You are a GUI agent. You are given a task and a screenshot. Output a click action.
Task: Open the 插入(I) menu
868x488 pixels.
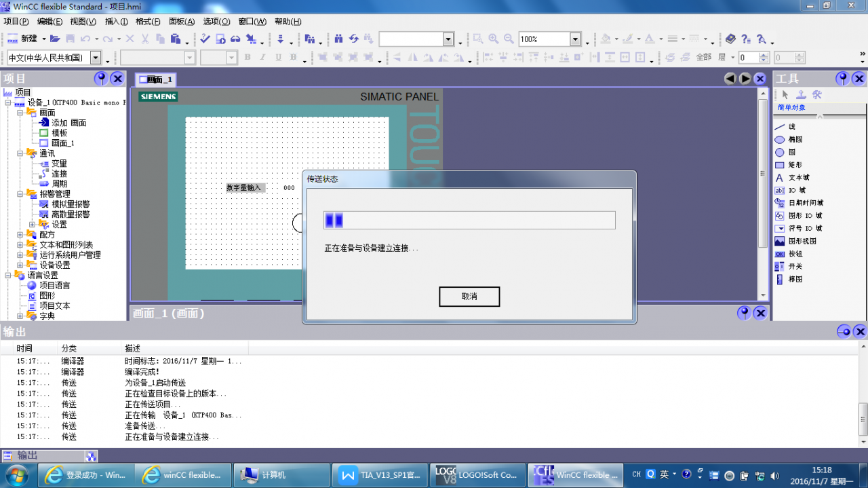click(x=117, y=22)
